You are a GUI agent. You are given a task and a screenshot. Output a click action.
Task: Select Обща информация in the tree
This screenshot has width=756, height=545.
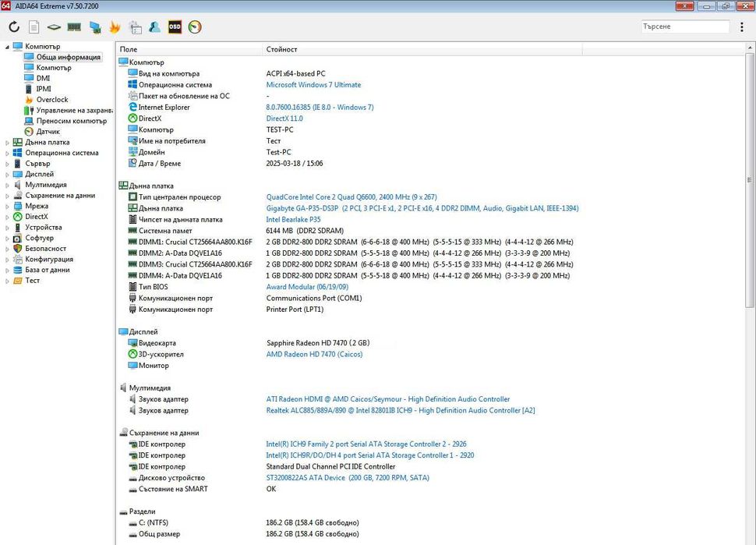69,57
